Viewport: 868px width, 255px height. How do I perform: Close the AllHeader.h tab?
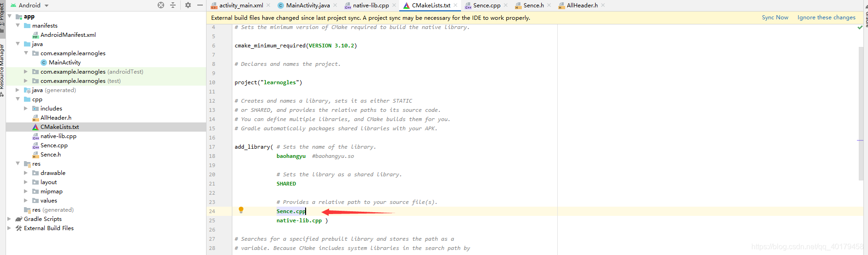pyautogui.click(x=603, y=6)
